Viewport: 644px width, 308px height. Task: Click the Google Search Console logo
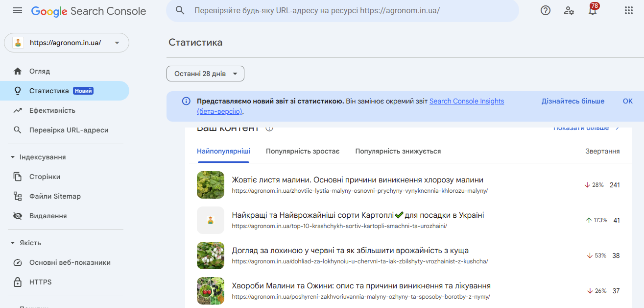pos(89,11)
